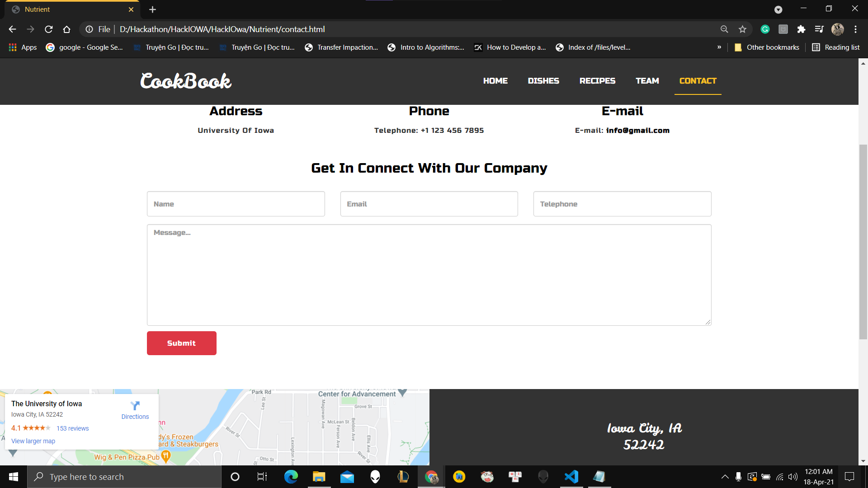Open the 153 reviews link
This screenshot has width=868, height=488.
72,428
